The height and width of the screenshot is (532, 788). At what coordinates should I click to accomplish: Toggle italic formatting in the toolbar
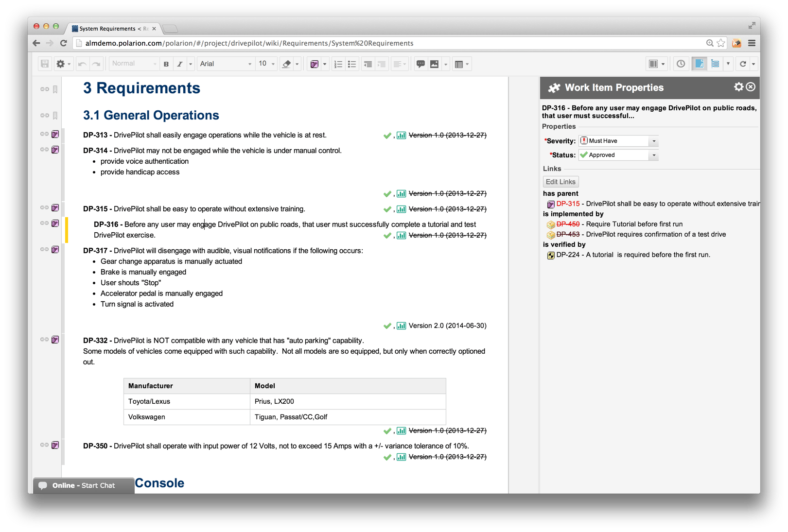180,64
